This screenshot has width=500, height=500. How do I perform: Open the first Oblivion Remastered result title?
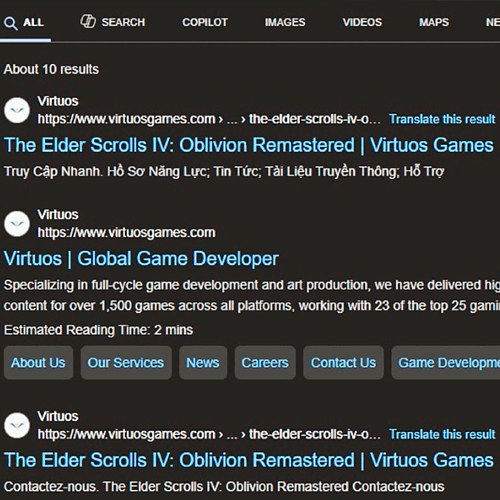249,145
